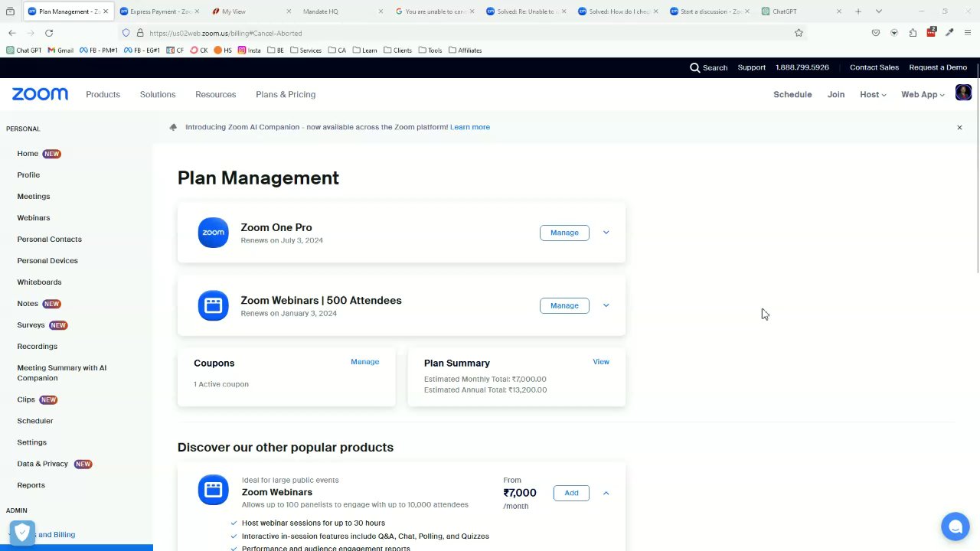The width and height of the screenshot is (980, 551).
Task: Open the Products menu
Action: tap(103, 94)
